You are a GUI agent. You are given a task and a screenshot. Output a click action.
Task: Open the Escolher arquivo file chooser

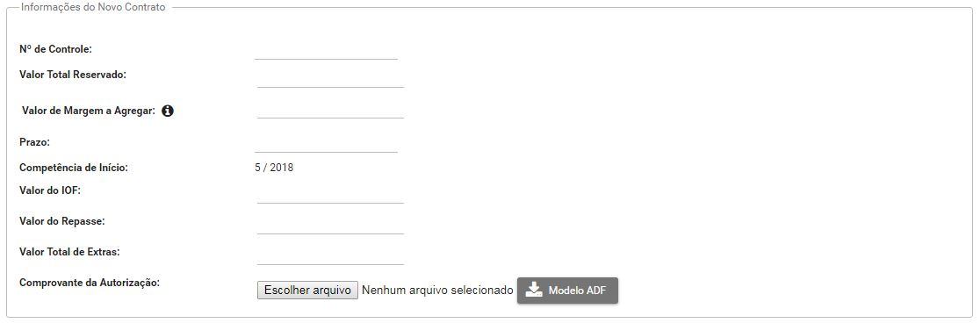coord(307,291)
